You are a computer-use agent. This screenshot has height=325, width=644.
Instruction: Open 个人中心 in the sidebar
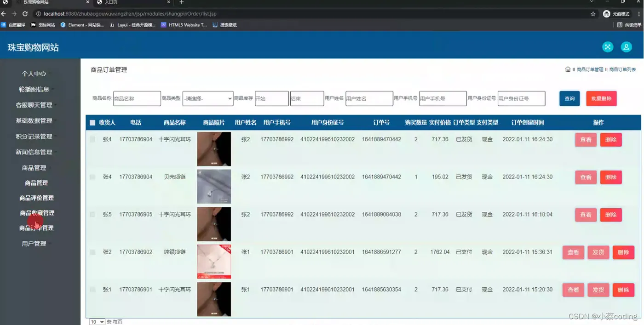(x=34, y=74)
